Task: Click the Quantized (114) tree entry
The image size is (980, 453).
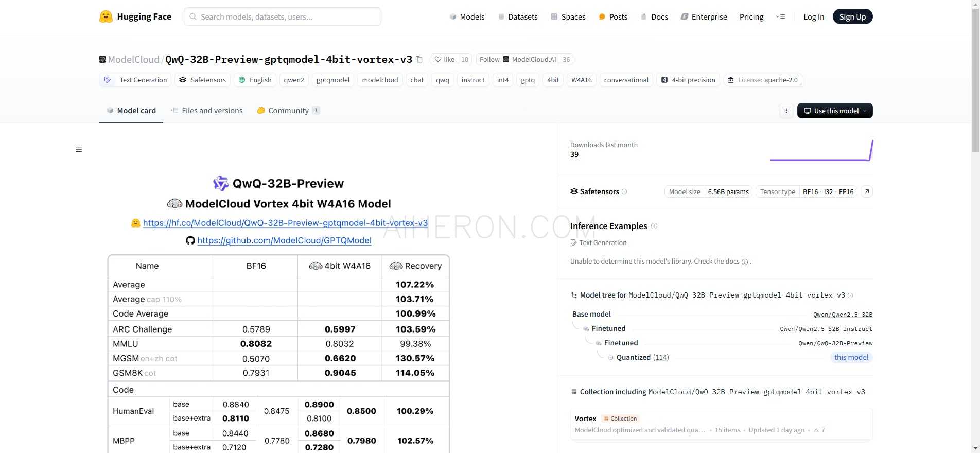Action: [642, 357]
